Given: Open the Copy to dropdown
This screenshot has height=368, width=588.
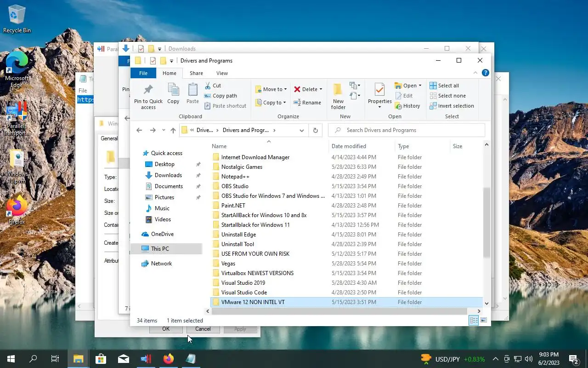Looking at the screenshot, I should point(271,103).
